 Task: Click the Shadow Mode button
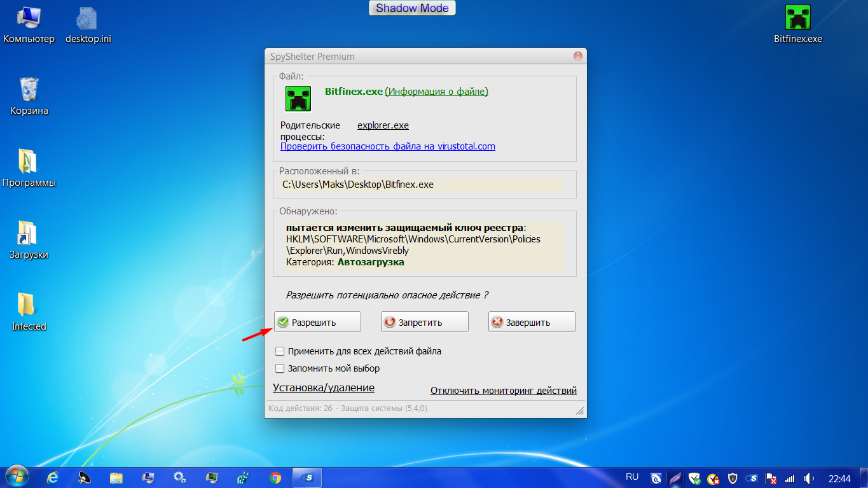click(412, 8)
